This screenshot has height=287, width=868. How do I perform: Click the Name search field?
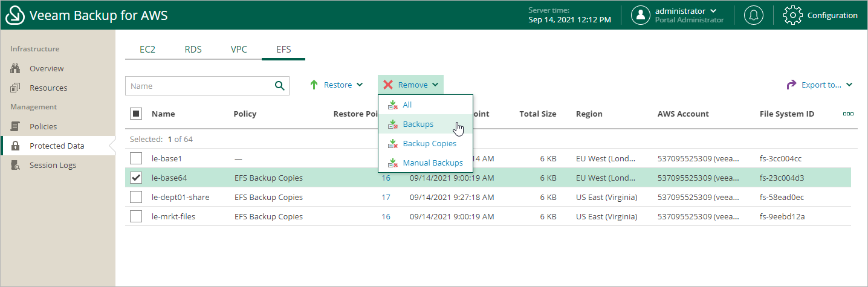coord(199,86)
